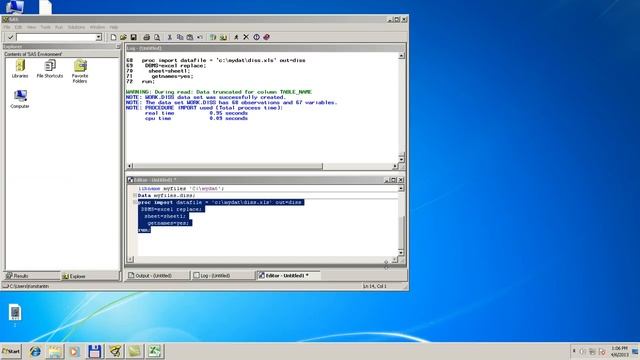Collapse the Data step fold marker

(x=135, y=196)
